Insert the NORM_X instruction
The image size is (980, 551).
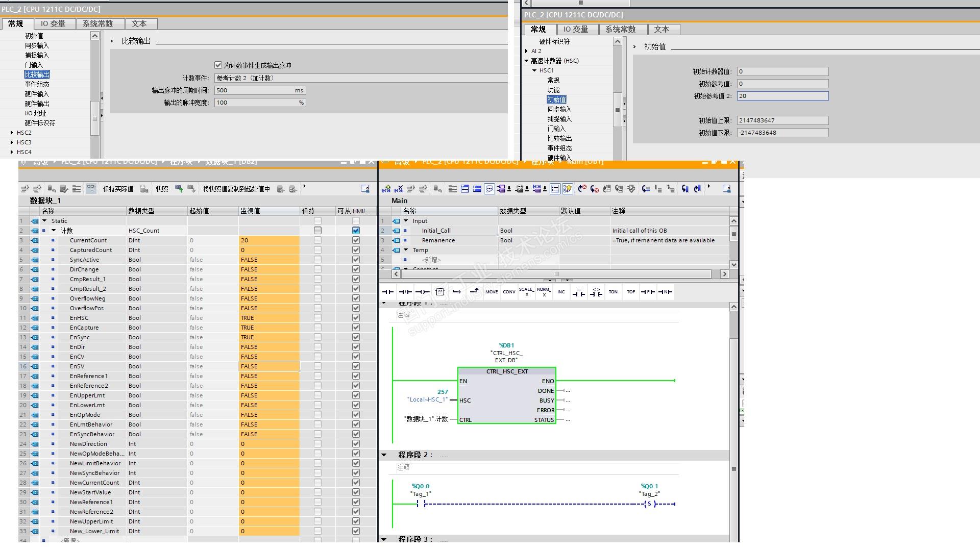[544, 292]
